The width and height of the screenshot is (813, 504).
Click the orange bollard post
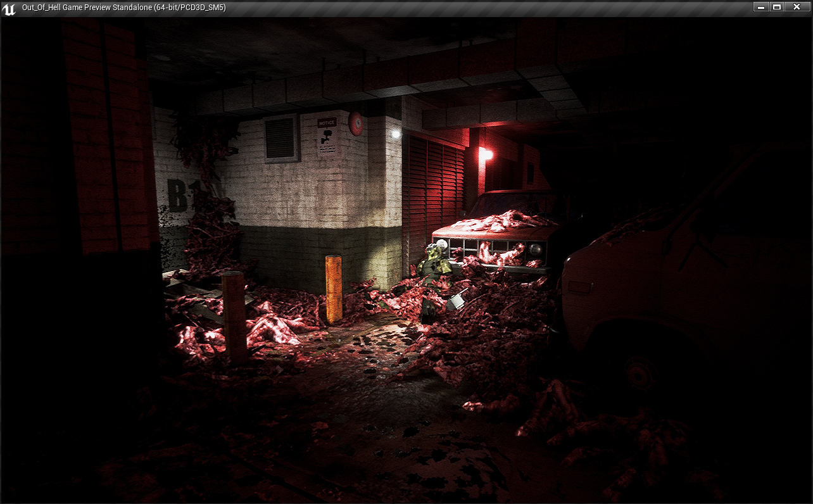pos(334,288)
